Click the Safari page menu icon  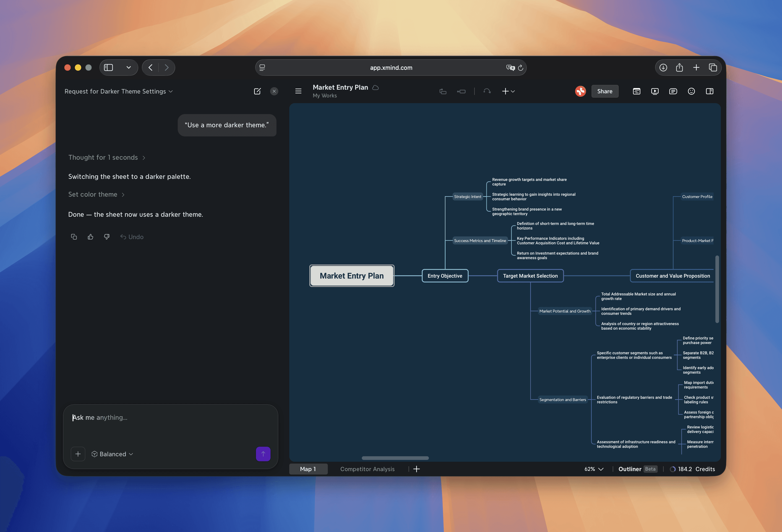click(262, 68)
